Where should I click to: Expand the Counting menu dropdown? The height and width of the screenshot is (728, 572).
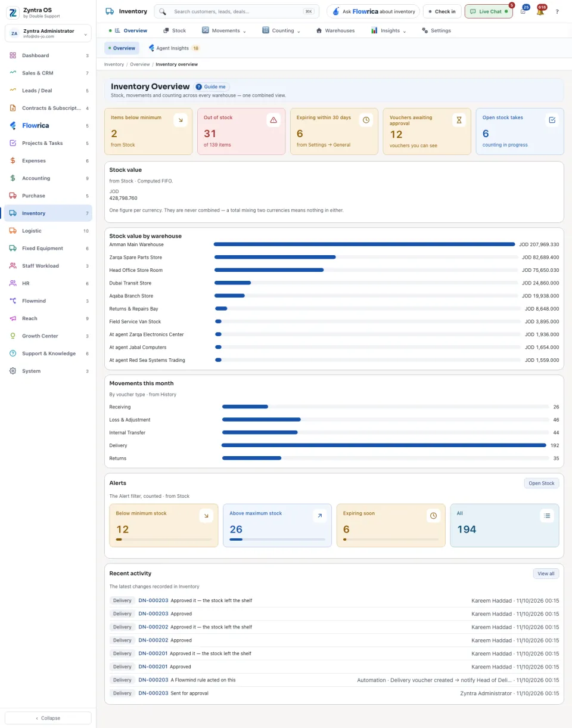point(282,30)
